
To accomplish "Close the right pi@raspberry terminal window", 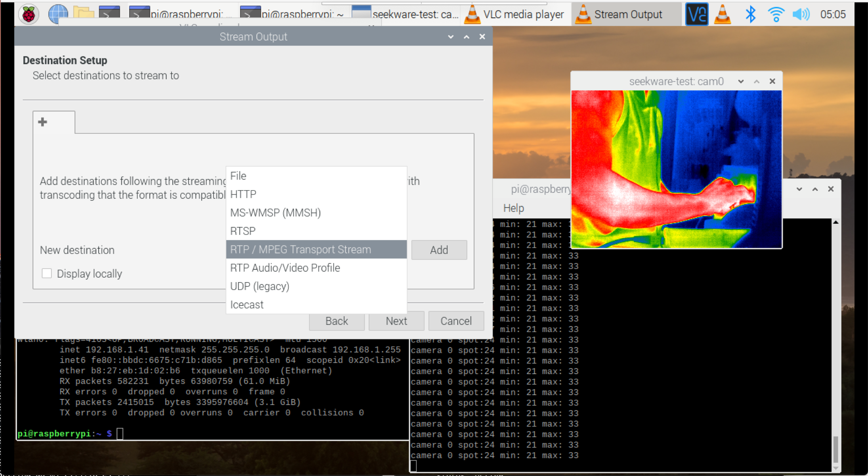I will click(831, 189).
